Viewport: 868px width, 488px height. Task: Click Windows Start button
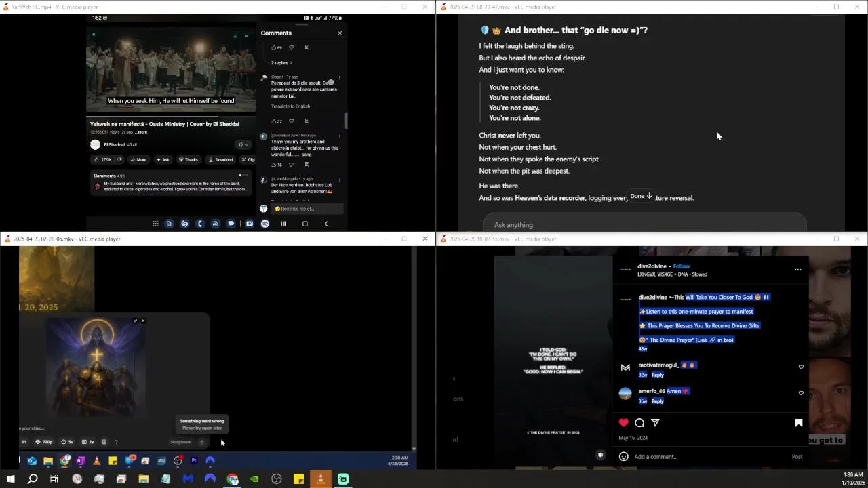10,479
